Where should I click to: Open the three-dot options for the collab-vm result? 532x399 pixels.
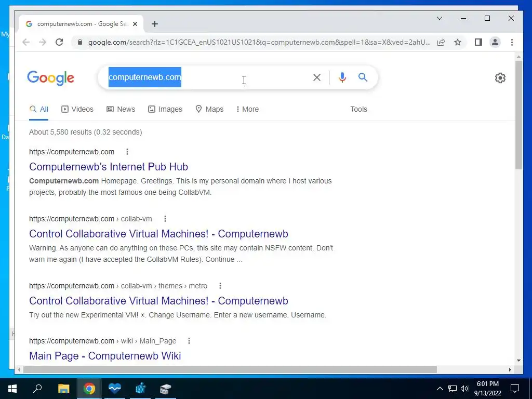[165, 219]
